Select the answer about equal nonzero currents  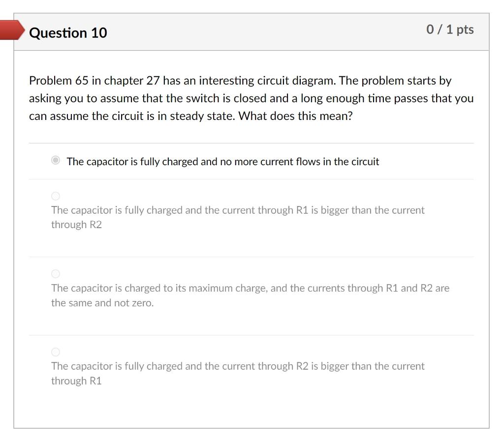pyautogui.click(x=56, y=273)
